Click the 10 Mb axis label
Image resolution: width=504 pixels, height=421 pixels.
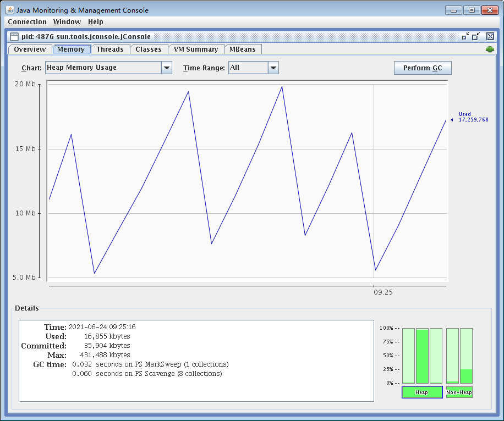point(25,213)
